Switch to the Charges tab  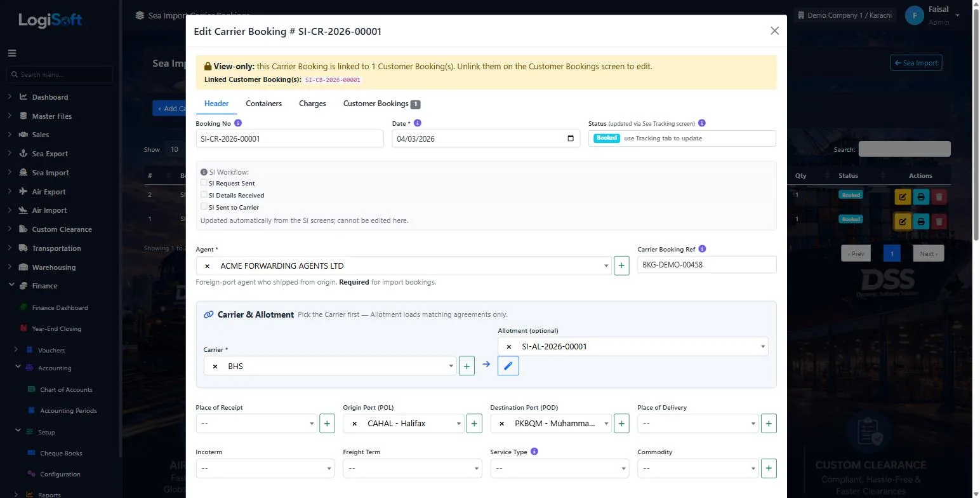pyautogui.click(x=312, y=104)
